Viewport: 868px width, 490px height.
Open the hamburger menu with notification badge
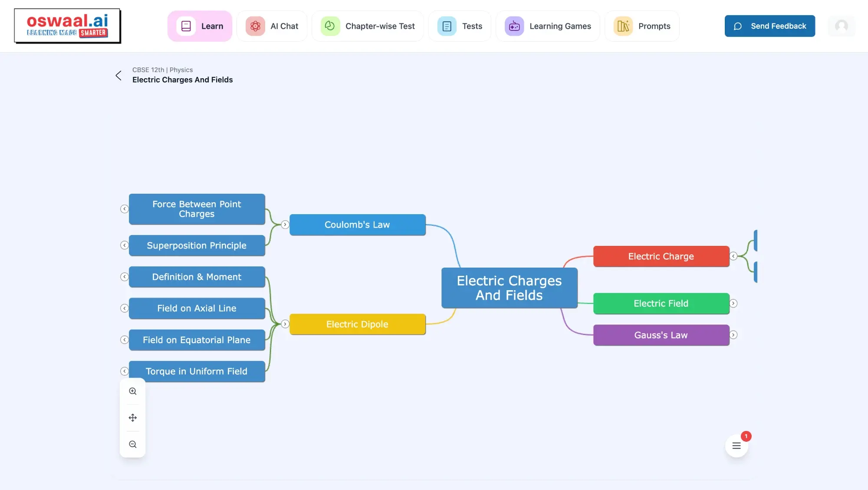(x=736, y=446)
